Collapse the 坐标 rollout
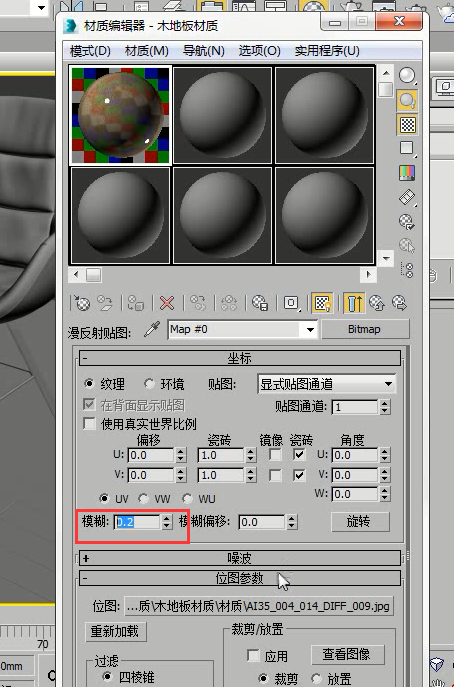 tap(240, 358)
